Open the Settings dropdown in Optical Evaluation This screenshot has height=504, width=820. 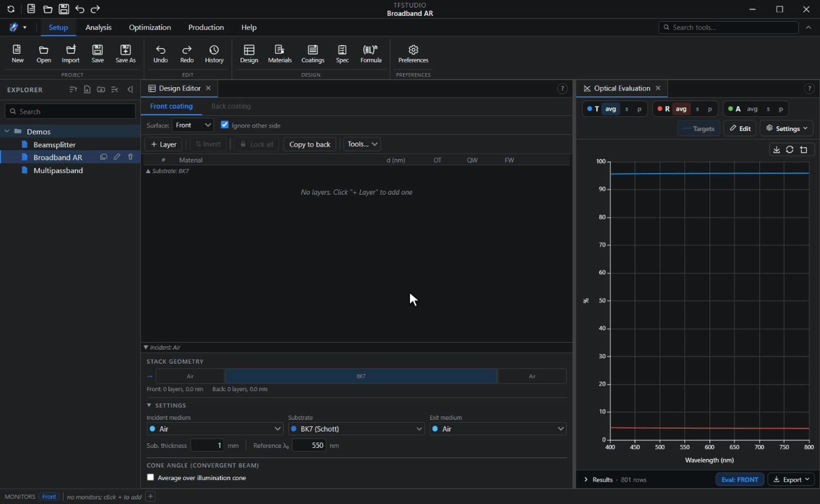pyautogui.click(x=787, y=128)
